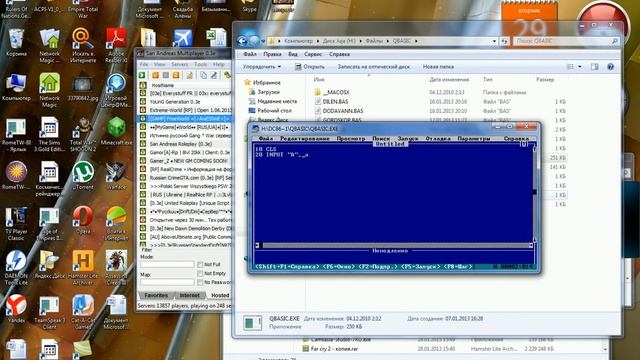Click the Новая папка button
The image size is (640, 360).
438,67
